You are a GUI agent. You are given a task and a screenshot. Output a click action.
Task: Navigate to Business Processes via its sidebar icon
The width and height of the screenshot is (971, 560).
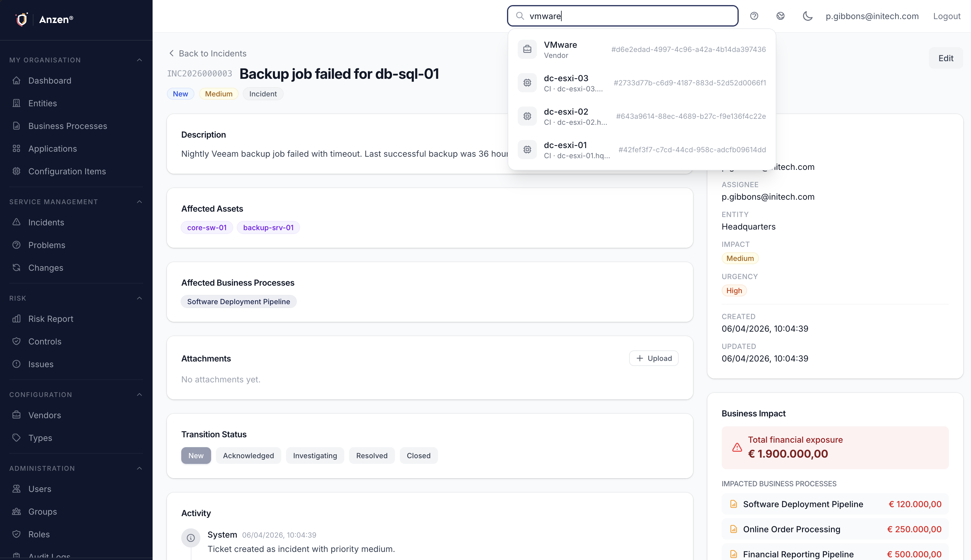[x=16, y=126]
